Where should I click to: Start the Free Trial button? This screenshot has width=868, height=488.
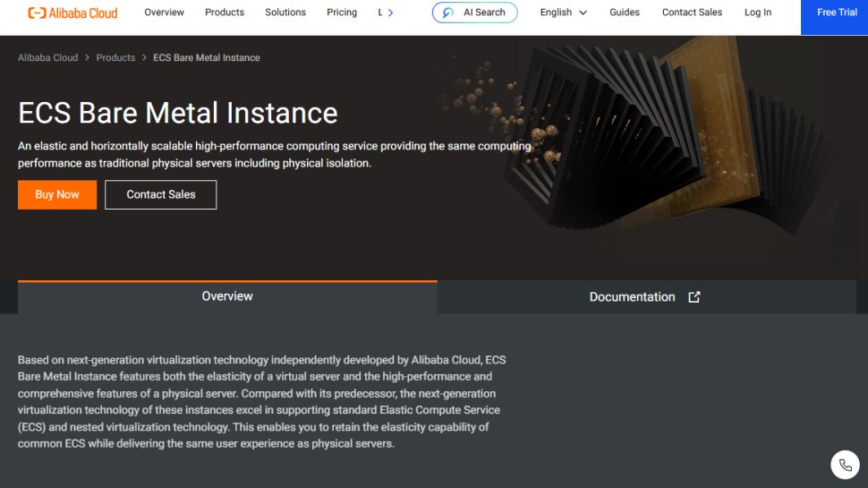tap(834, 17)
